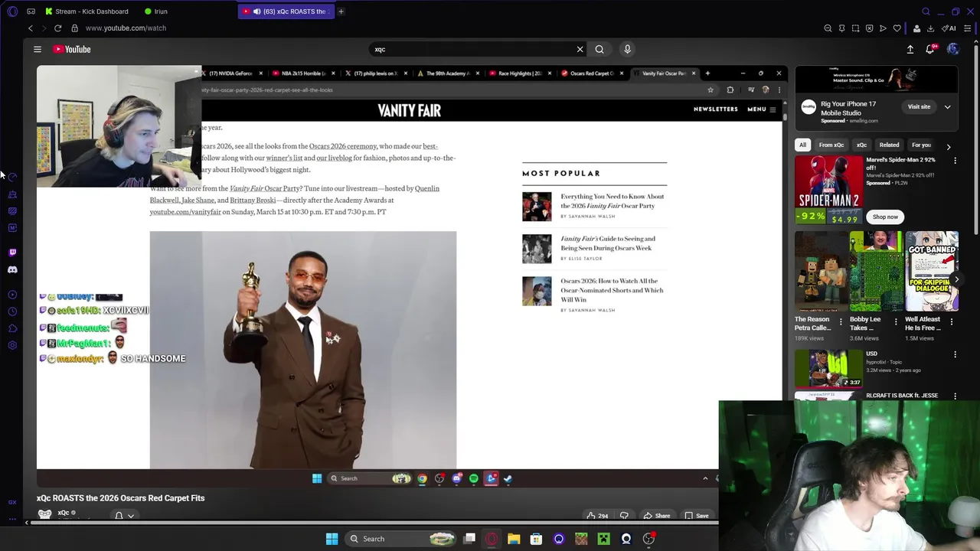Show more filter chips with the arrow
980x551 pixels.
point(949,147)
